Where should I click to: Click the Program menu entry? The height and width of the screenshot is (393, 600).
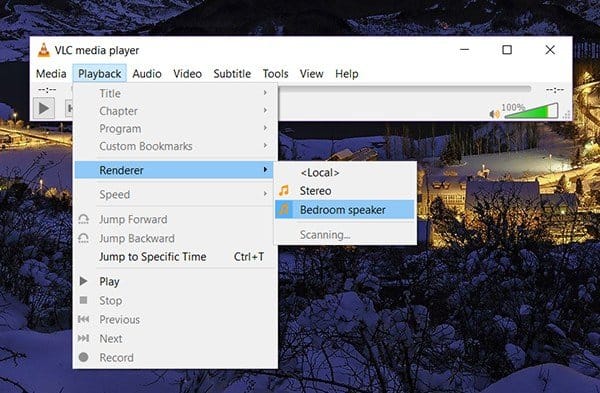pos(175,129)
